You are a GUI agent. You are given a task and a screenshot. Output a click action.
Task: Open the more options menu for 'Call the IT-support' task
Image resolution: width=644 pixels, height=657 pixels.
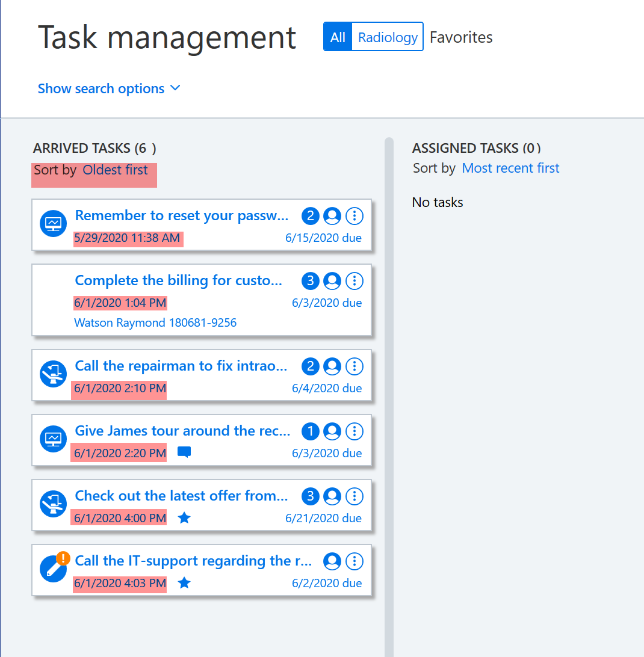(x=355, y=561)
